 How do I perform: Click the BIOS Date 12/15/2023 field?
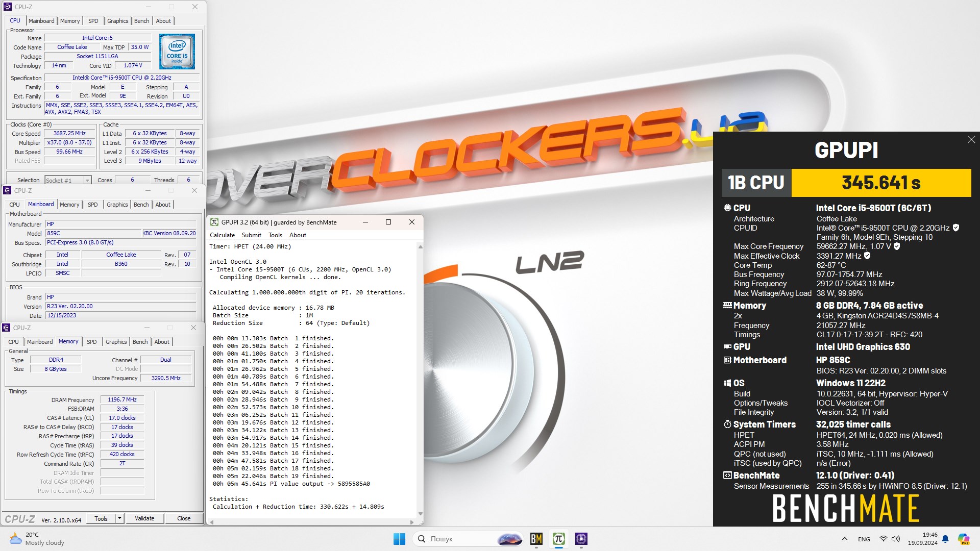(120, 315)
